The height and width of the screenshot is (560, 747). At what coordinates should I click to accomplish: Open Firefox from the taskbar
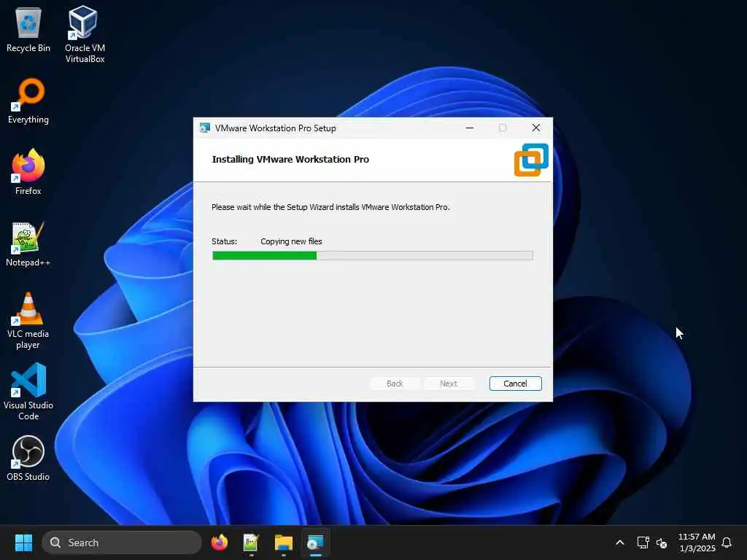(219, 542)
